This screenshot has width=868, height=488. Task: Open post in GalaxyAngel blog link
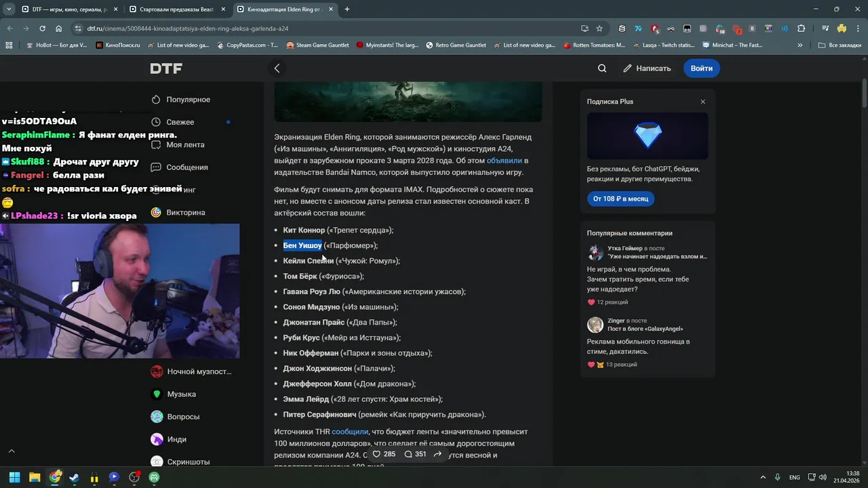(x=645, y=329)
